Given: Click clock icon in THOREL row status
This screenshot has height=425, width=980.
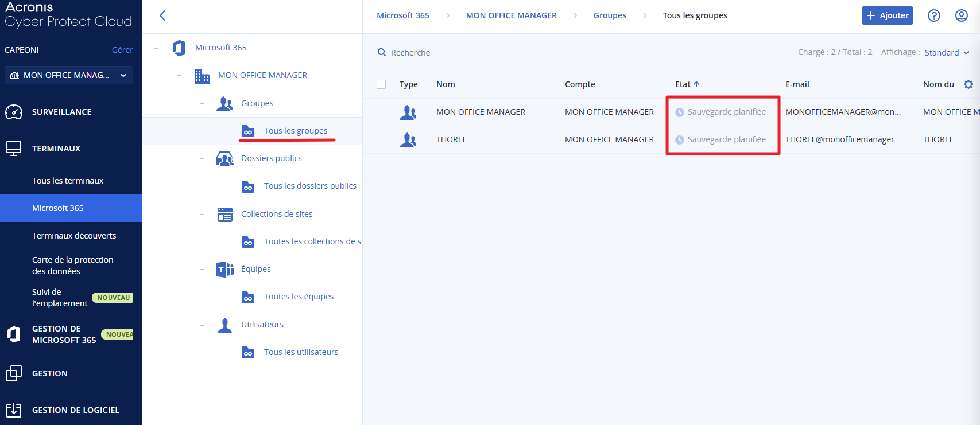Looking at the screenshot, I should (680, 140).
